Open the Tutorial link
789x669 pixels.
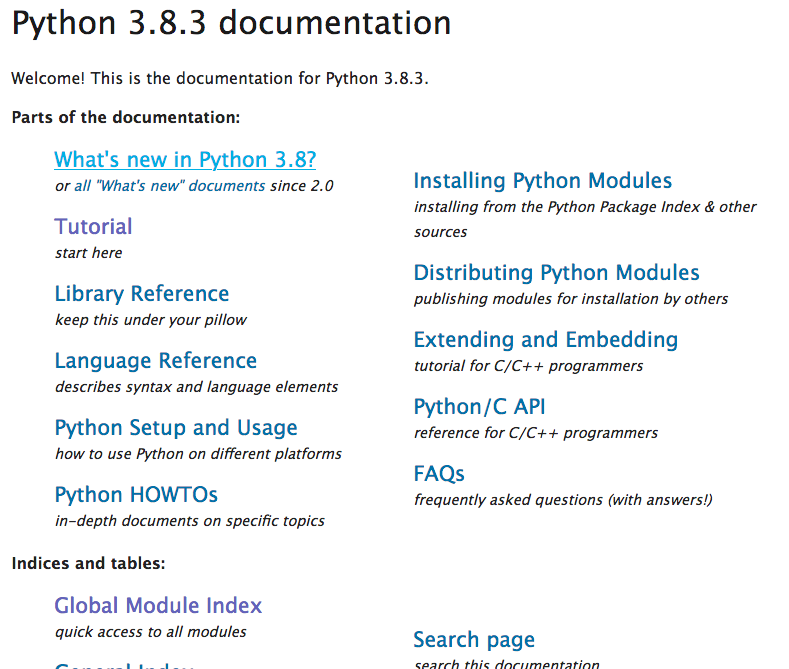pos(93,227)
